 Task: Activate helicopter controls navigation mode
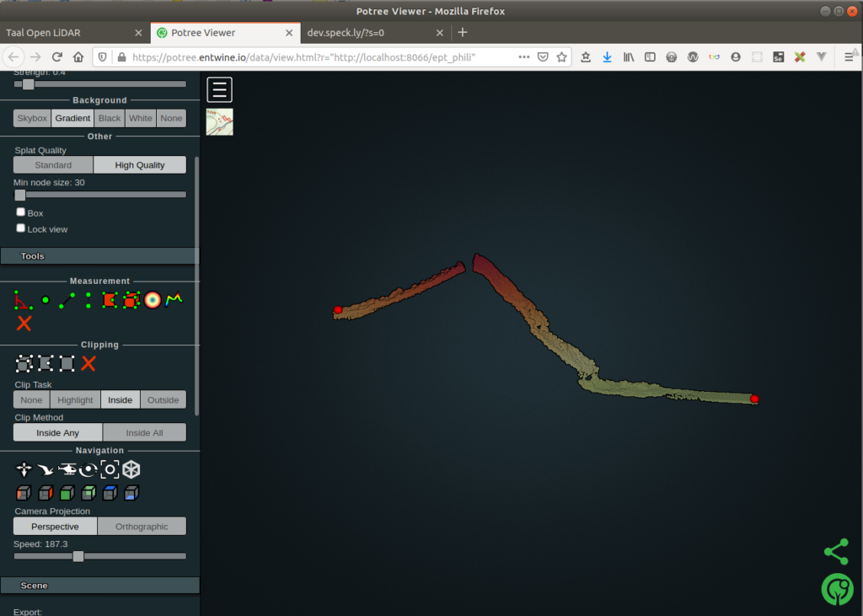click(x=67, y=469)
